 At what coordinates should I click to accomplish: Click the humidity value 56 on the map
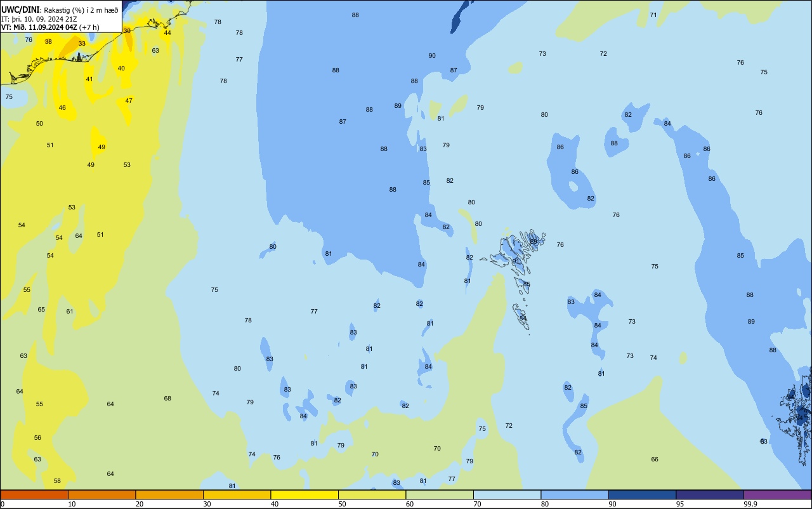(37, 438)
